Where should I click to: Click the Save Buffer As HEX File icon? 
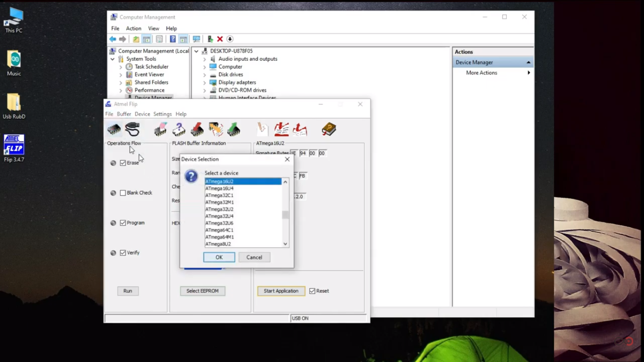(300, 129)
